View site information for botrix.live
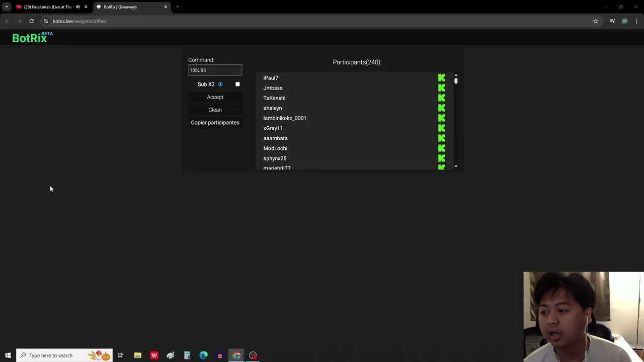 (46, 21)
